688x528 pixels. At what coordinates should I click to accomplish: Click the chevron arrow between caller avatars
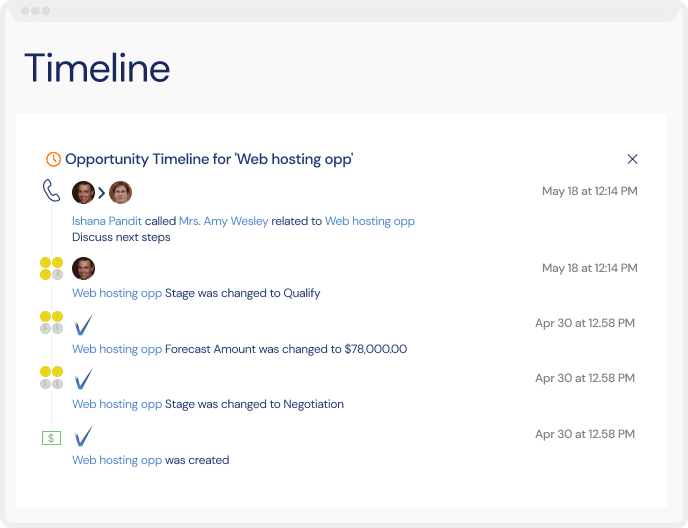[x=101, y=193]
